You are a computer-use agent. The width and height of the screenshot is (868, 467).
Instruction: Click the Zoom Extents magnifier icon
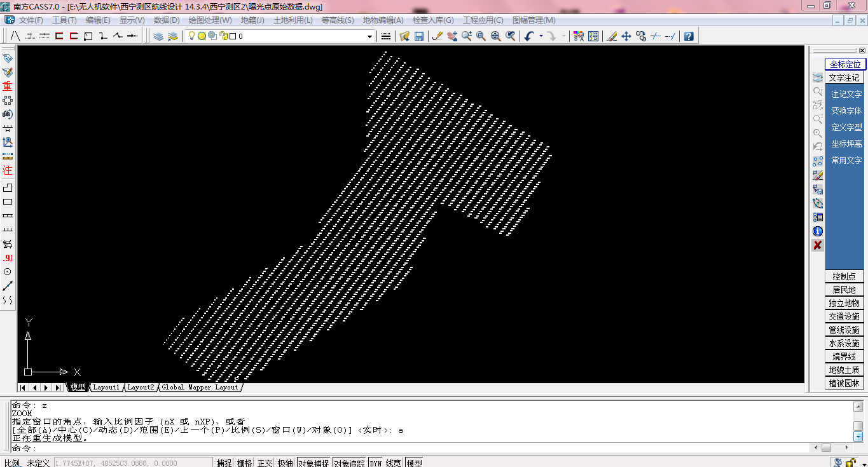coord(496,36)
